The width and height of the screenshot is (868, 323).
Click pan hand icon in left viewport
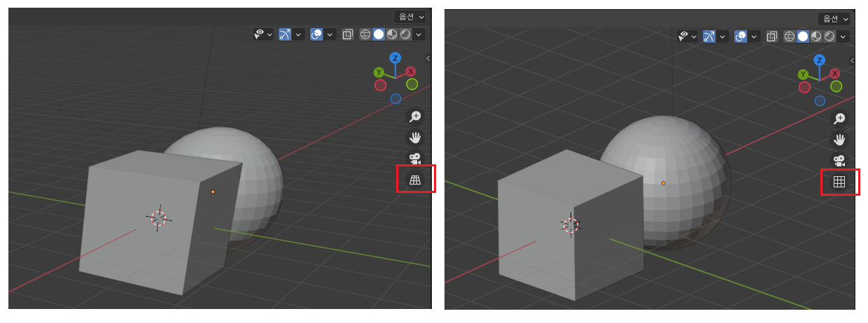415,138
